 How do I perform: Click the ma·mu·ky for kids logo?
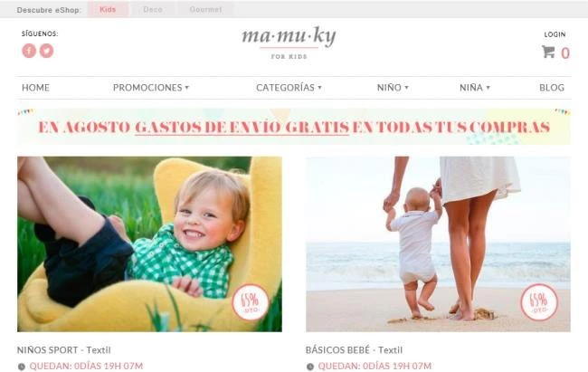(x=289, y=42)
